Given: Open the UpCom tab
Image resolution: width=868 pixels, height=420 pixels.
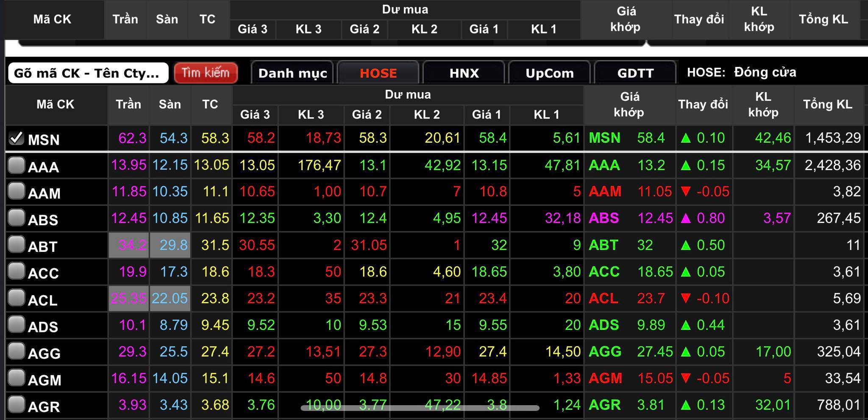Looking at the screenshot, I should coord(549,73).
